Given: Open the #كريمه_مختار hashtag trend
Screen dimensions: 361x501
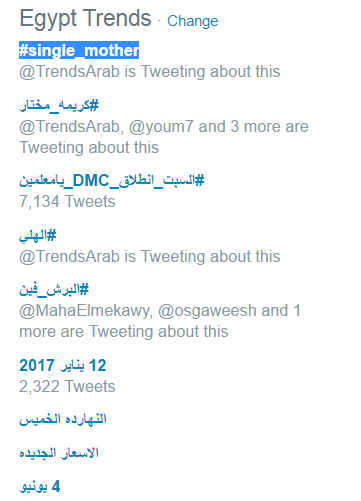Looking at the screenshot, I should 59,106.
